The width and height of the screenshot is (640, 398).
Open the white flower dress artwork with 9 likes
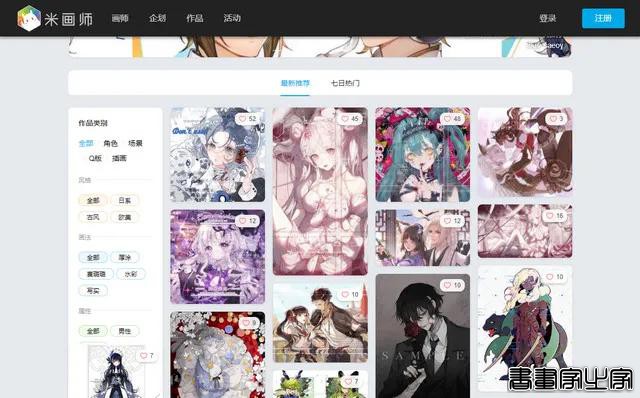[x=218, y=355]
